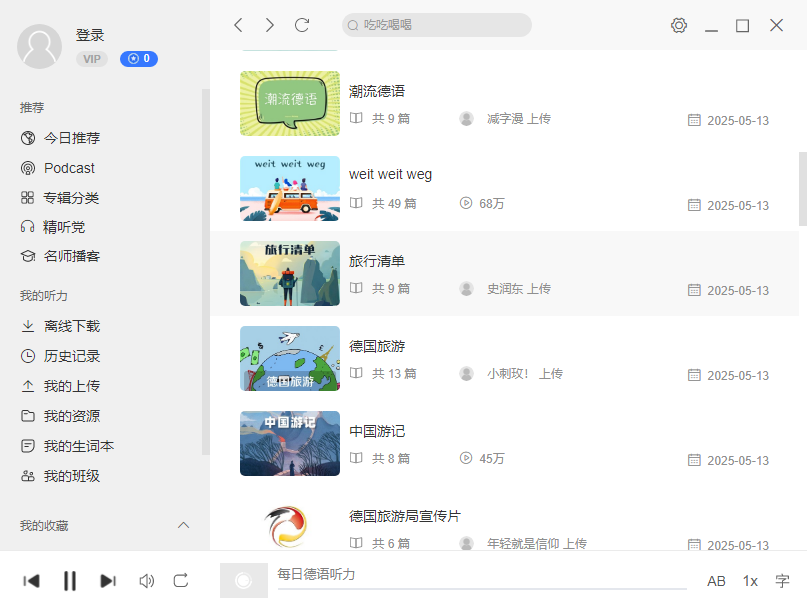Click uploader 减字漫 上传

[x=519, y=119]
